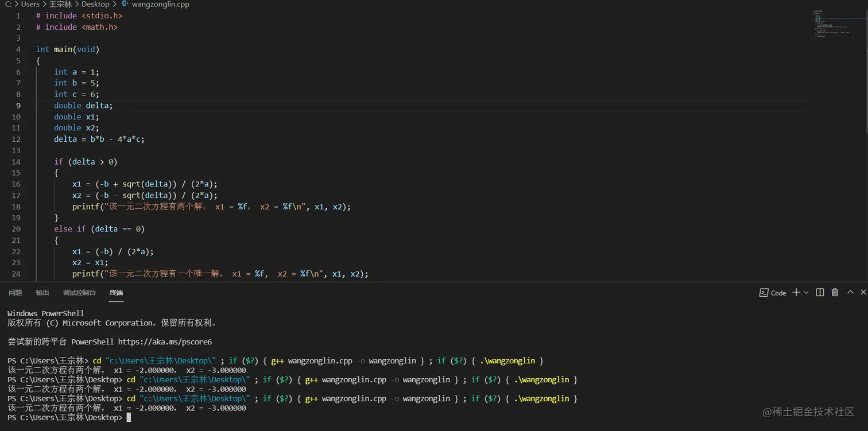Show the 调试控制台 tab
868x431 pixels.
click(x=79, y=293)
